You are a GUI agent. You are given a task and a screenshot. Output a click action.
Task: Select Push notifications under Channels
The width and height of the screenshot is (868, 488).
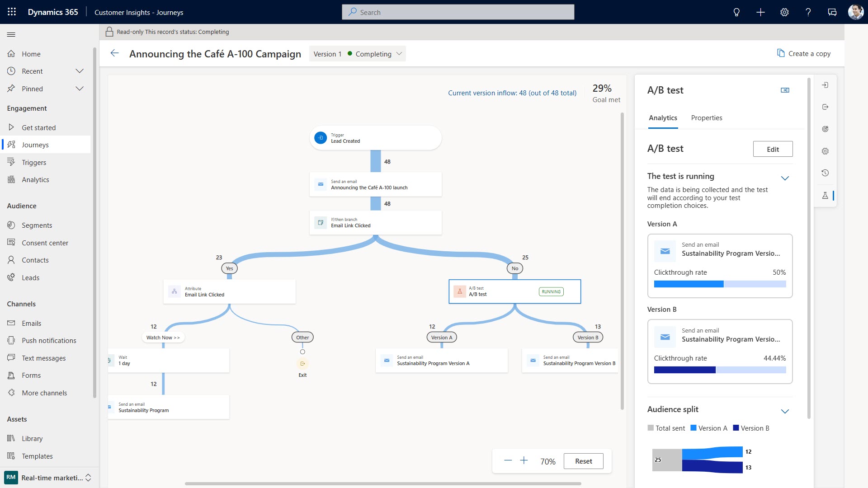(49, 340)
